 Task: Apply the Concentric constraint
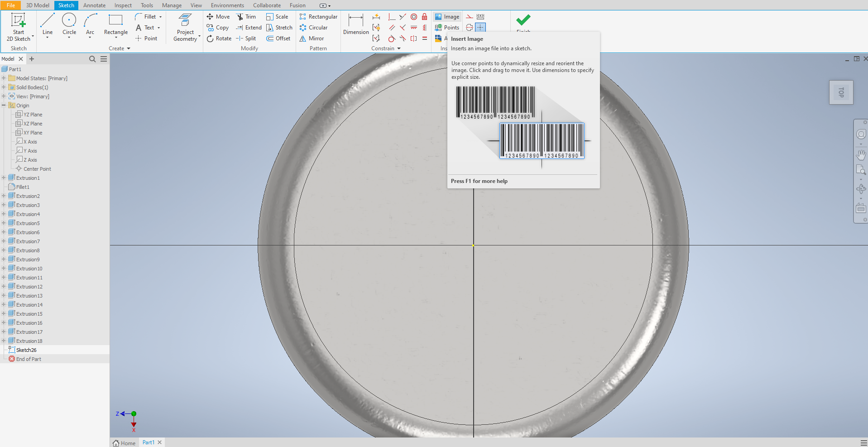[x=414, y=17]
